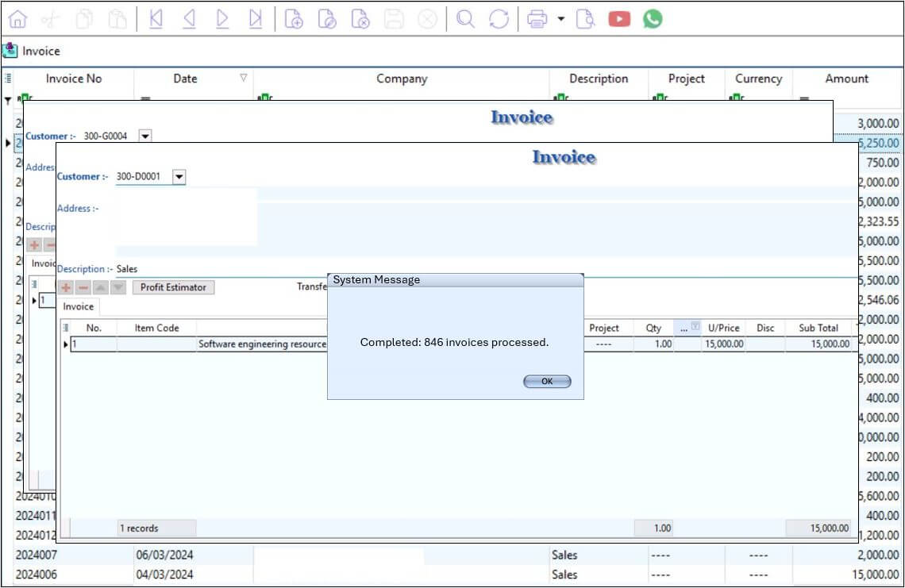This screenshot has width=905, height=588.
Task: Click the amount cell 3,000.00
Action: [878, 124]
